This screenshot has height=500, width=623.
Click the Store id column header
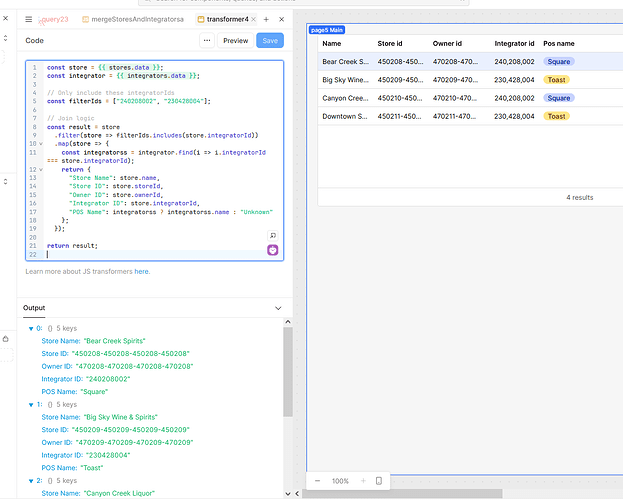[390, 44]
